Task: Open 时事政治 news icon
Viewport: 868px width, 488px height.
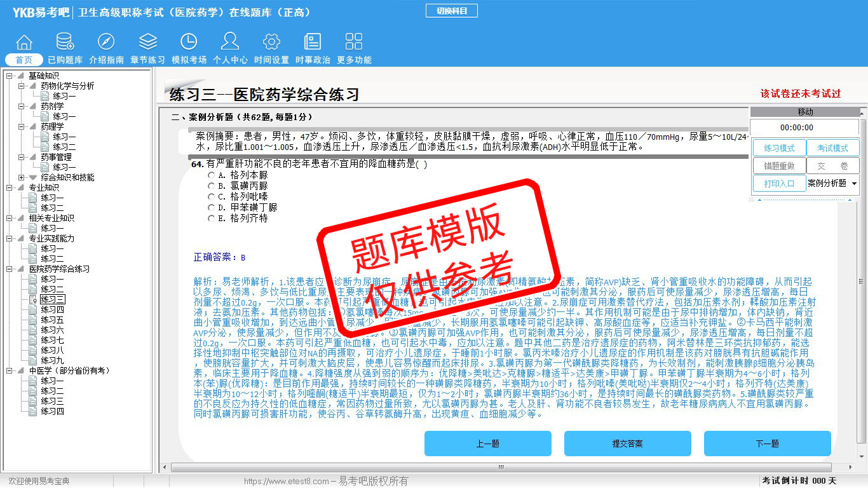Action: [x=313, y=43]
